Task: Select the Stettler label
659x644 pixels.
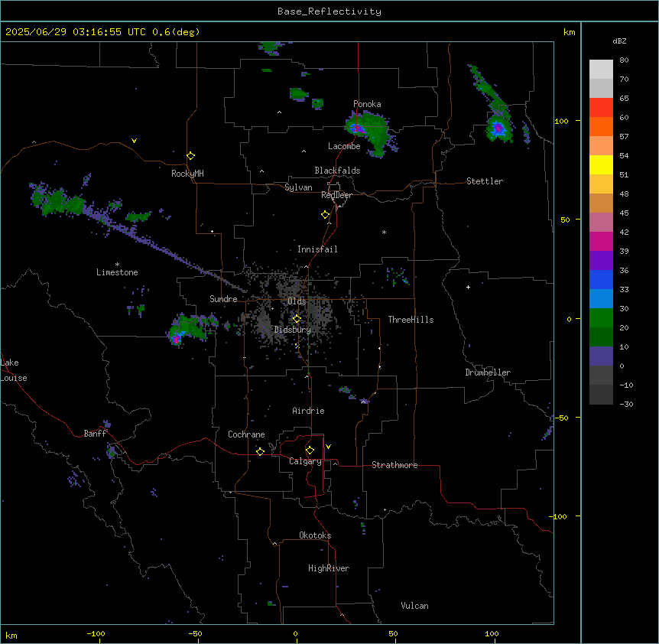Action: [x=485, y=181]
